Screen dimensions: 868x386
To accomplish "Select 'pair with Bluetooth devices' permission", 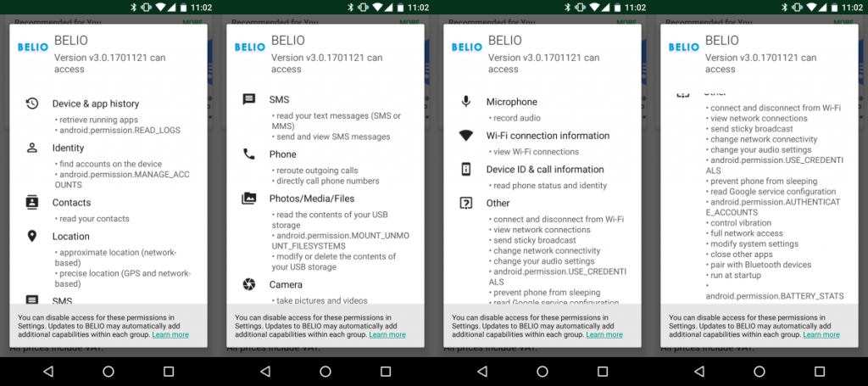I will tap(760, 266).
